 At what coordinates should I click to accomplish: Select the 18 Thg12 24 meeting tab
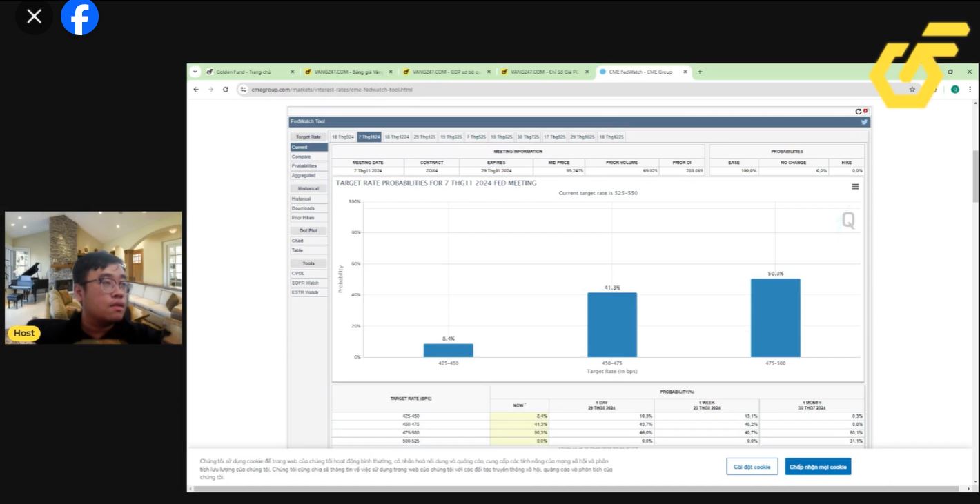pos(397,137)
